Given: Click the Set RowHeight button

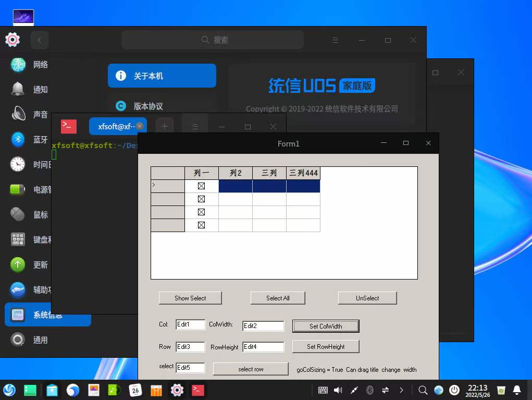Looking at the screenshot, I should click(x=325, y=346).
